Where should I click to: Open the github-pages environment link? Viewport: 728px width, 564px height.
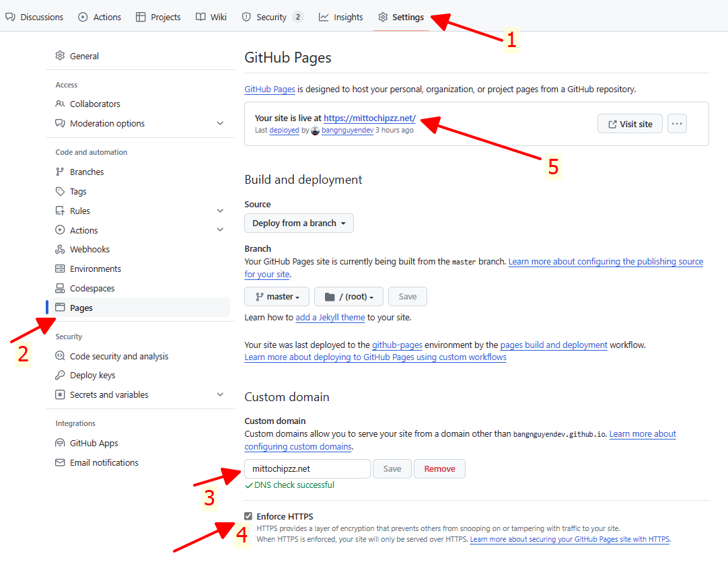[398, 345]
